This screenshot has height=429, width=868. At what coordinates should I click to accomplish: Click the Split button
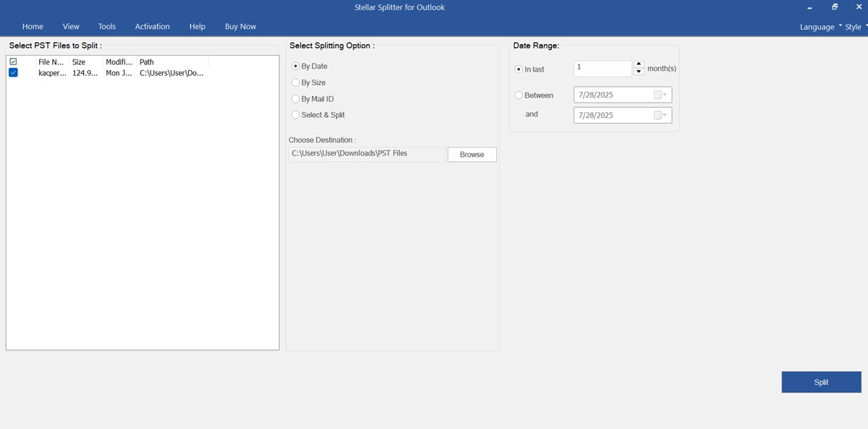tap(821, 382)
